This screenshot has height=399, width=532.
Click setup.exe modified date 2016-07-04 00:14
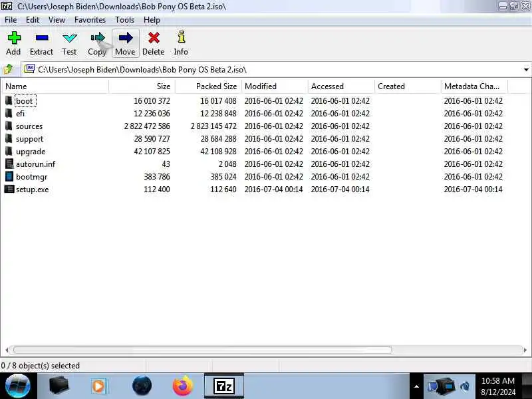click(x=273, y=190)
